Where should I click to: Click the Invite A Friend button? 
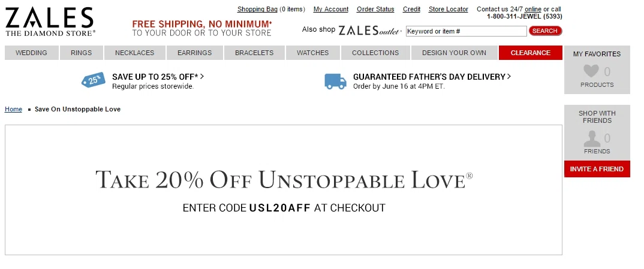coord(597,169)
